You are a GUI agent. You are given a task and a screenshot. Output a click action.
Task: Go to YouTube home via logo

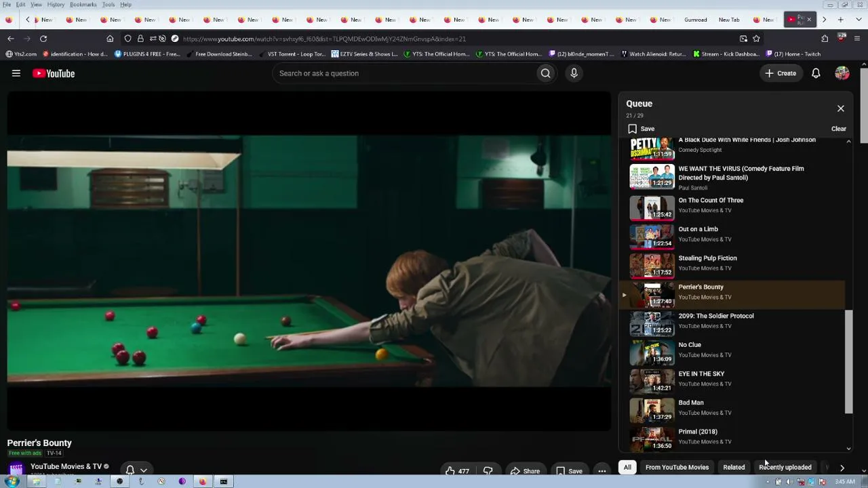tap(54, 73)
